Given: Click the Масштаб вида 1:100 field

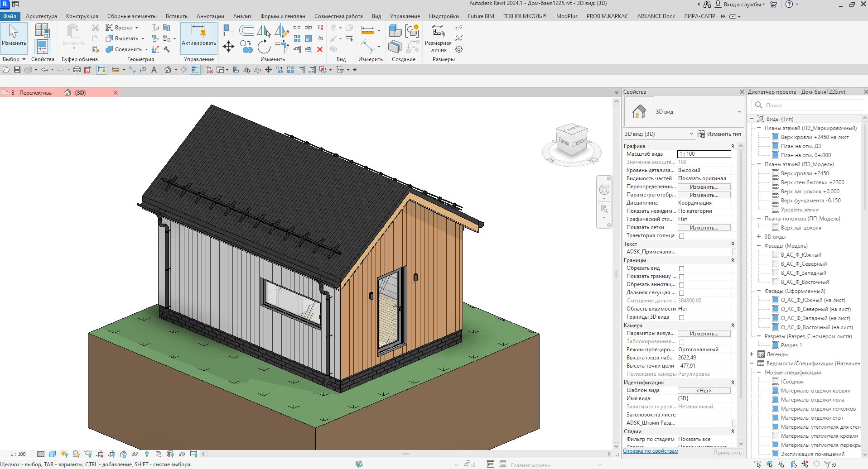Looking at the screenshot, I should 704,154.
